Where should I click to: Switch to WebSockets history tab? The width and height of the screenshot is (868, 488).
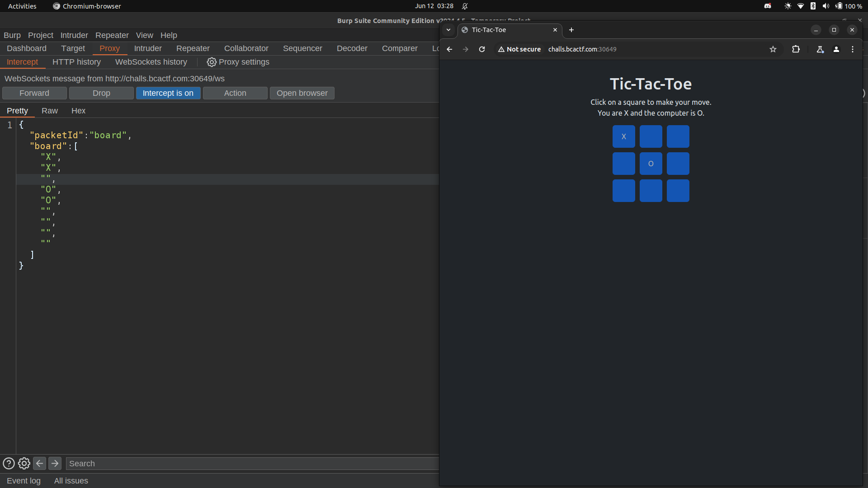(x=150, y=62)
